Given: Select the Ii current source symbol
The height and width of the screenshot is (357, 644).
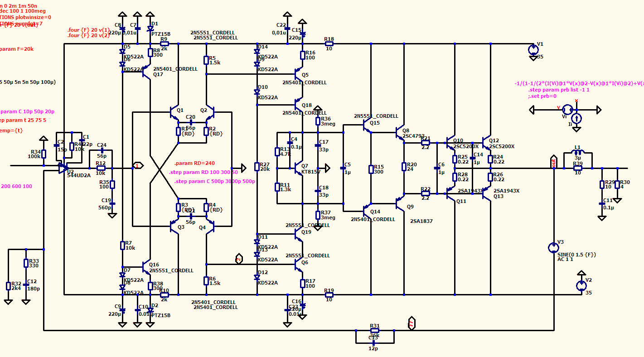Looking at the screenshot, I should coord(576,119).
